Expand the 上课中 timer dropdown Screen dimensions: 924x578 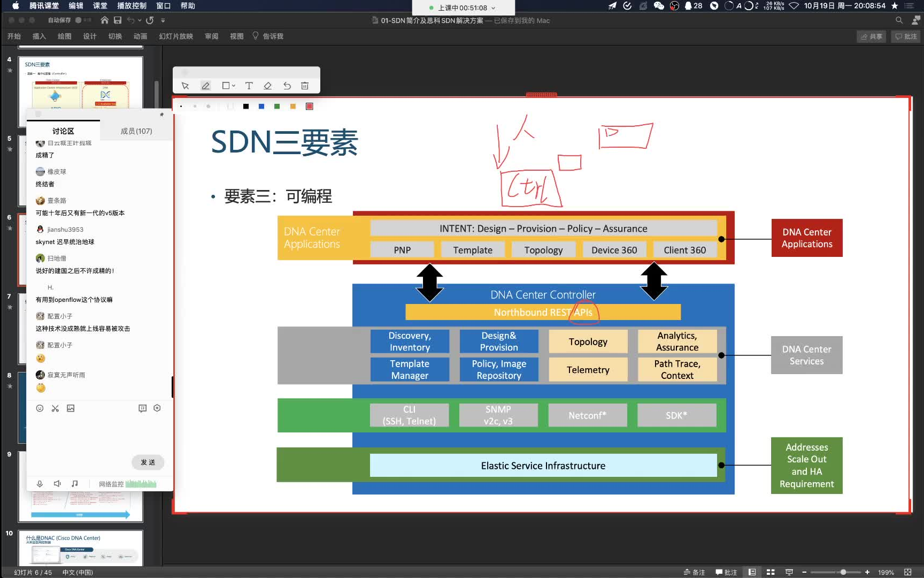[x=493, y=8]
